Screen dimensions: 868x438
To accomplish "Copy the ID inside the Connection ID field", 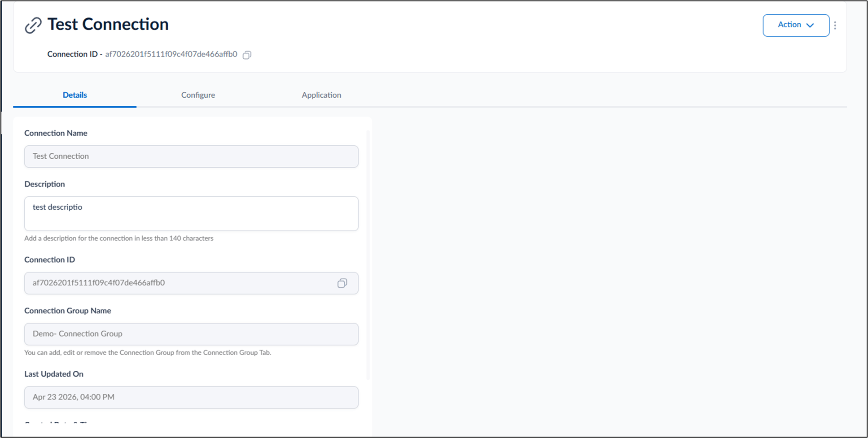I will pos(342,283).
